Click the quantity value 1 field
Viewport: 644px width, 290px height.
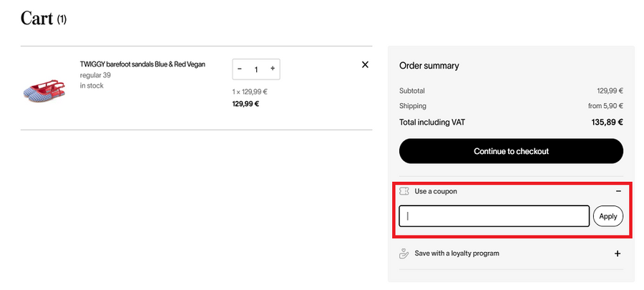coord(256,69)
